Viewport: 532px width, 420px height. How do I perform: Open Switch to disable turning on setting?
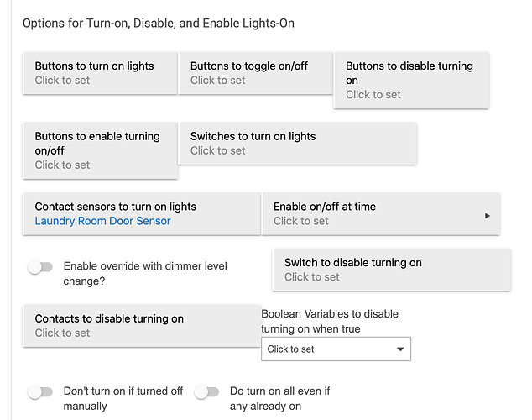click(391, 270)
